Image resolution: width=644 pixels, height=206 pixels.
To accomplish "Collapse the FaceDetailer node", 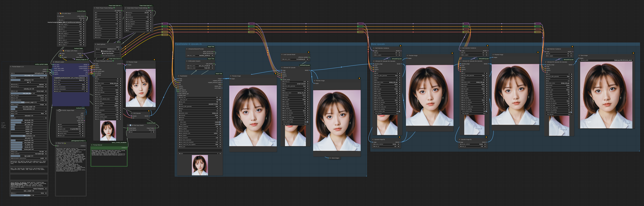I will click(x=178, y=76).
